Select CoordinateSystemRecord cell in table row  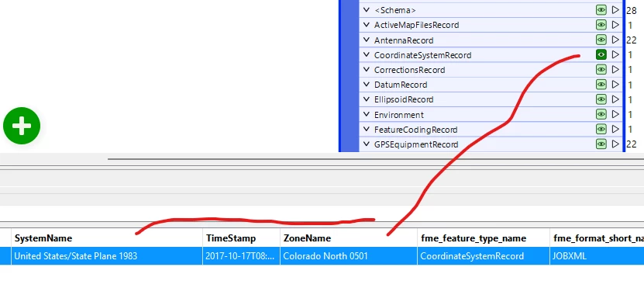pos(484,256)
